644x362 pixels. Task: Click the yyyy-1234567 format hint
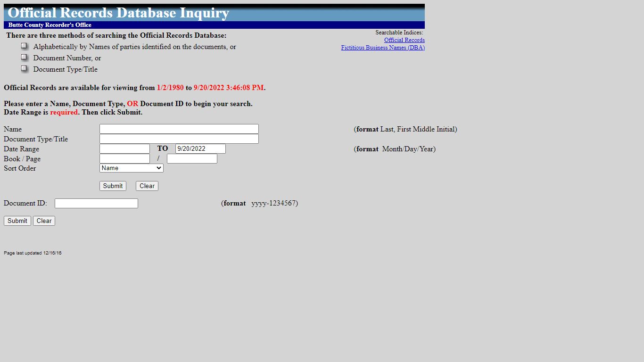273,204
